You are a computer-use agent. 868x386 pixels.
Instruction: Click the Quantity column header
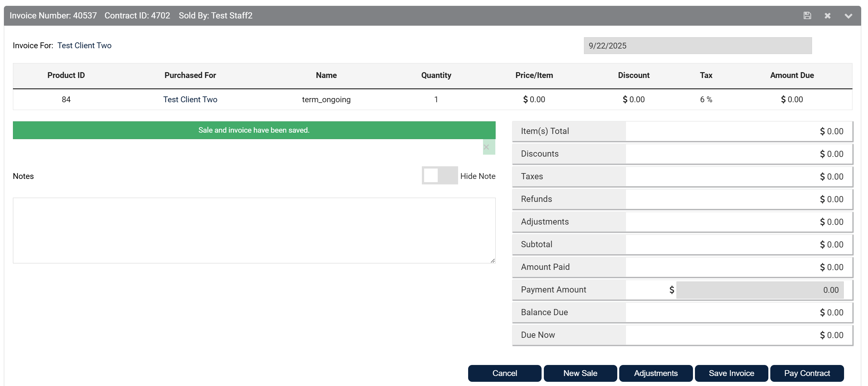436,75
